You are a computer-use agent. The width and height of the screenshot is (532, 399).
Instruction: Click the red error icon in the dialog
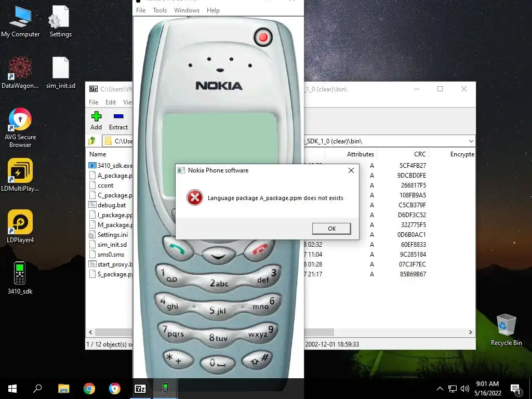[x=195, y=197]
